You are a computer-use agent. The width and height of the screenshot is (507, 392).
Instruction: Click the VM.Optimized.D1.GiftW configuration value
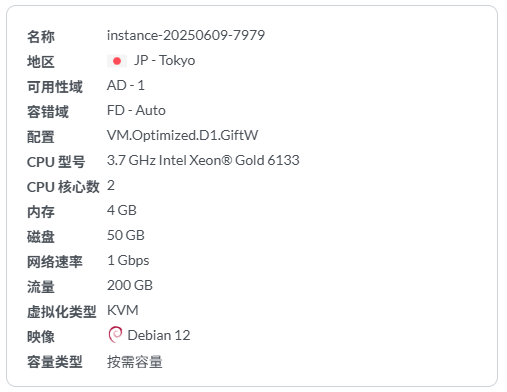[182, 135]
